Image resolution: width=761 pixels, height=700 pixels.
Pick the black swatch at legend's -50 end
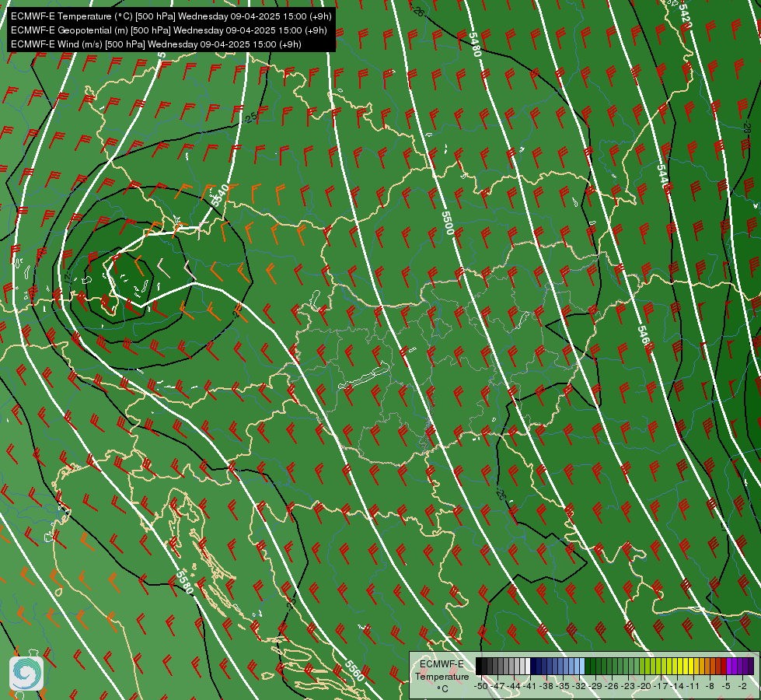479,666
